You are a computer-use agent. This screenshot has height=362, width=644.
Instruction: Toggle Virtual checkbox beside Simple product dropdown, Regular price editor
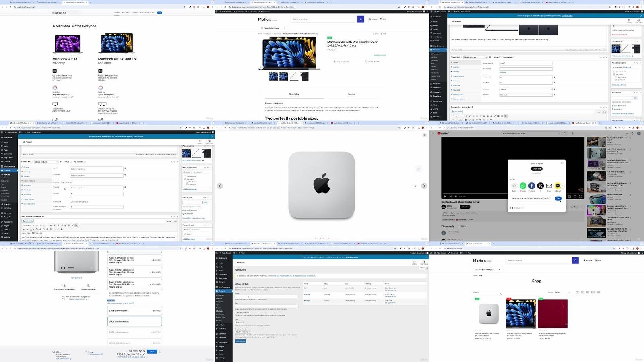[500, 57]
